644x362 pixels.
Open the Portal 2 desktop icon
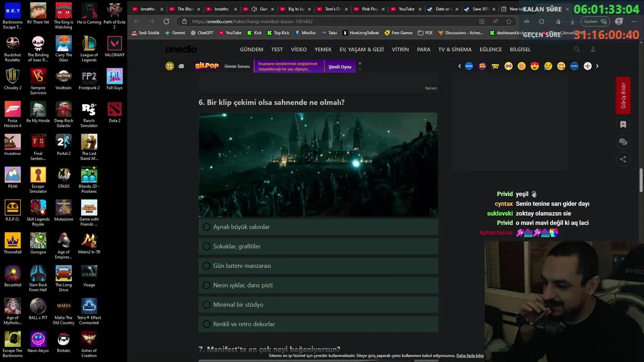pyautogui.click(x=63, y=145)
